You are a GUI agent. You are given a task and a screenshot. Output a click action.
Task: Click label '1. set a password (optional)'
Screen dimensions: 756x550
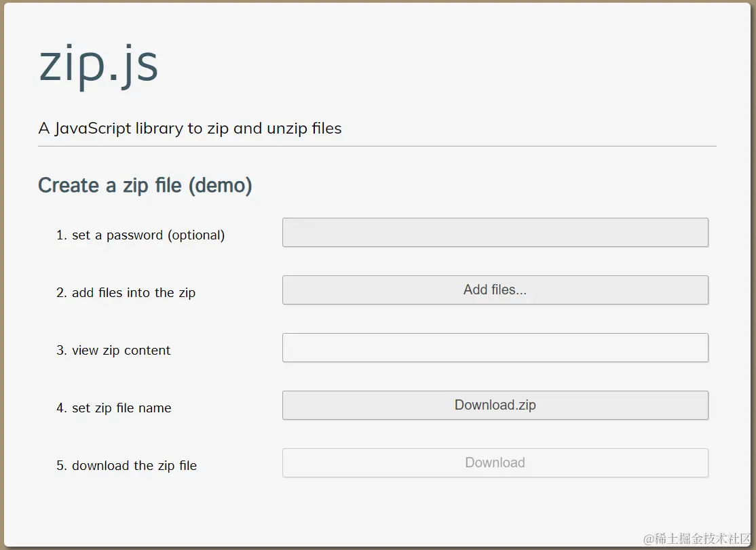[x=140, y=235]
